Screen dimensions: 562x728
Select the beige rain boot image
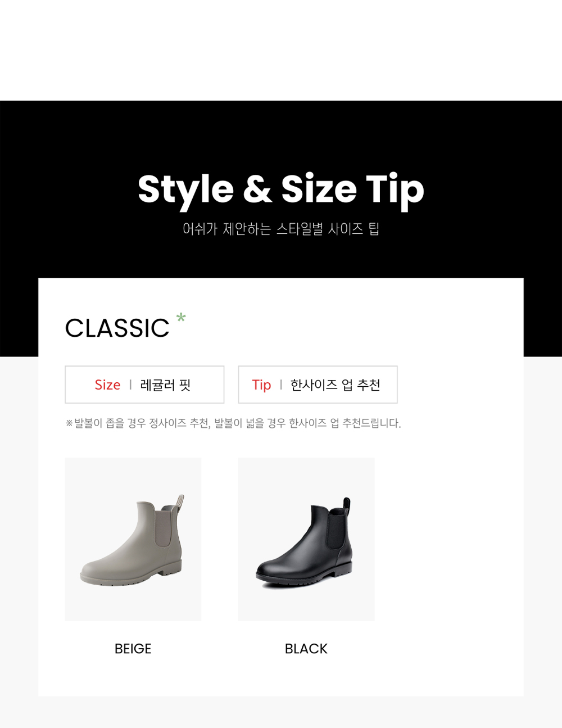point(133,539)
